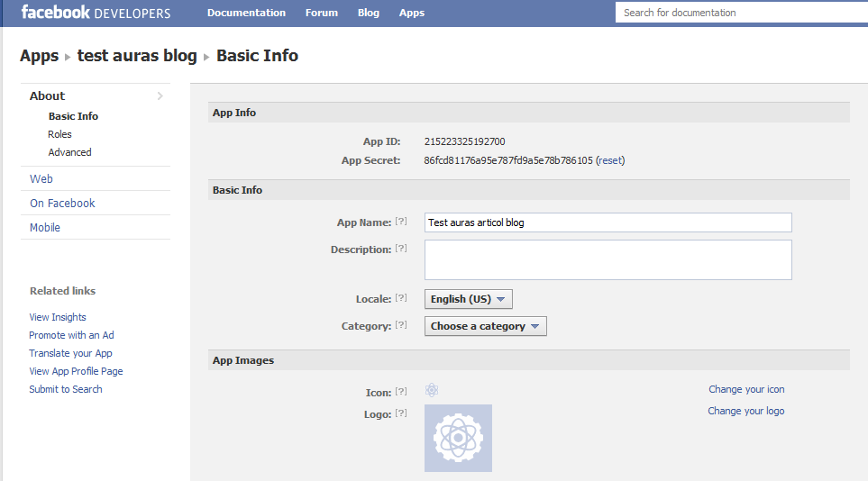
Task: Open View App Profile Page link
Action: 76,371
